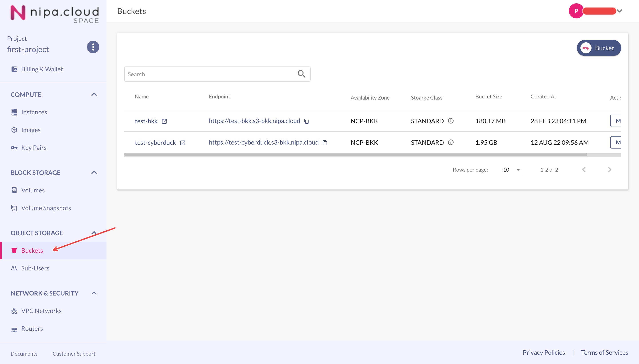
Task: Collapse the BLOCK STORAGE section
Action: 94,172
